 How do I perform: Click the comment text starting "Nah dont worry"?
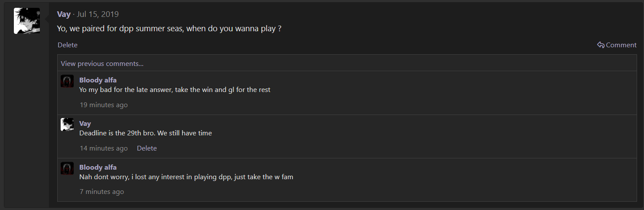(x=186, y=177)
